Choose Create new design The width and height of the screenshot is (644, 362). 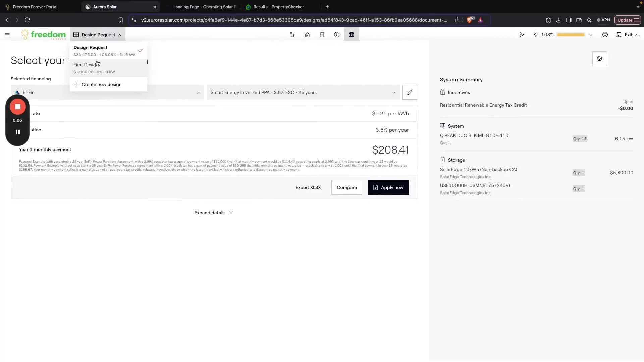(x=108, y=84)
